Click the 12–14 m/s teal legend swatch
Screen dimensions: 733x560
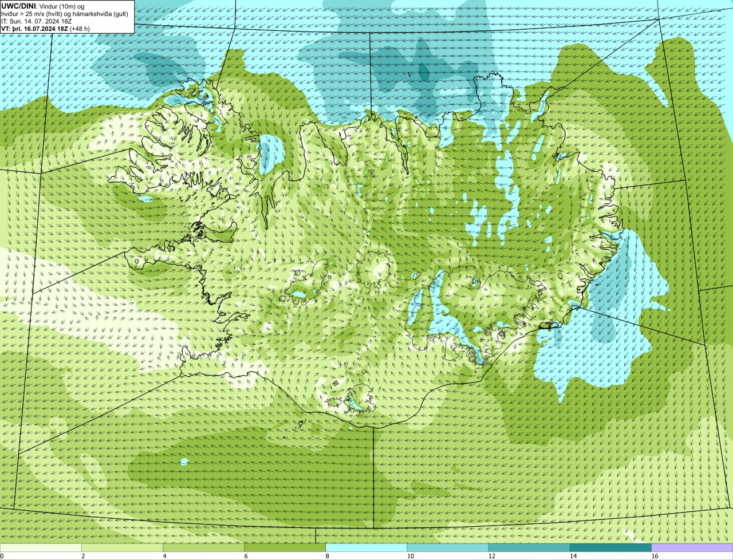tap(529, 548)
